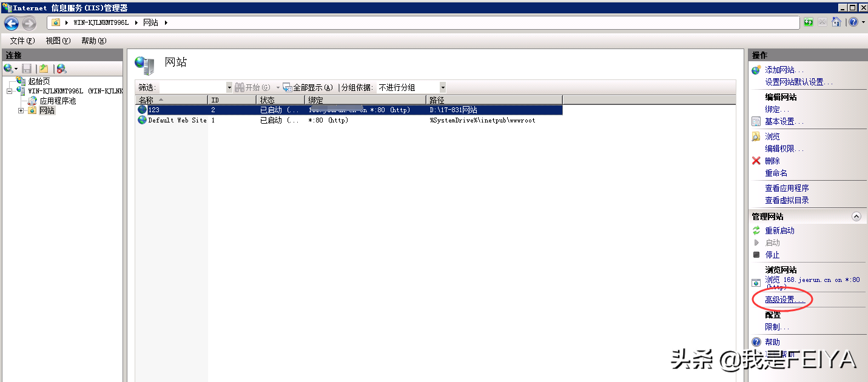Click the green restart arrows icon
868x382 pixels.
tap(756, 230)
